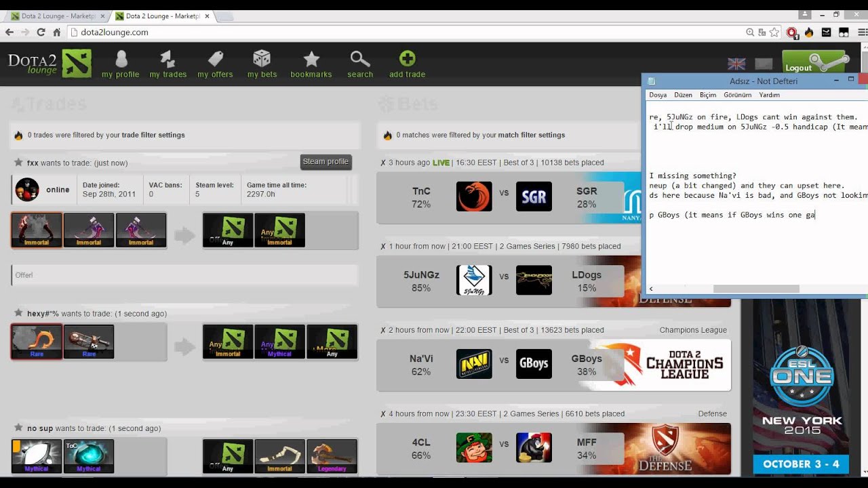The height and width of the screenshot is (488, 868).
Task: Open match filter settings link
Action: pos(532,135)
